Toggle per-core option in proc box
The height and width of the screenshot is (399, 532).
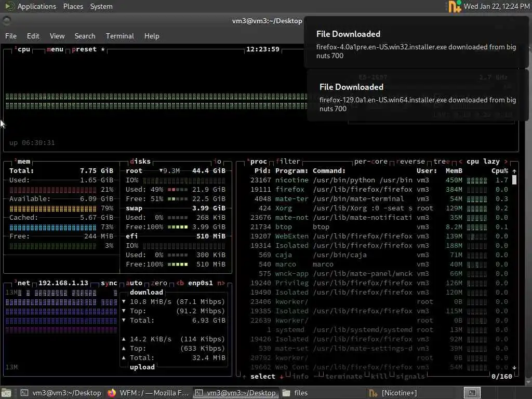click(x=371, y=162)
